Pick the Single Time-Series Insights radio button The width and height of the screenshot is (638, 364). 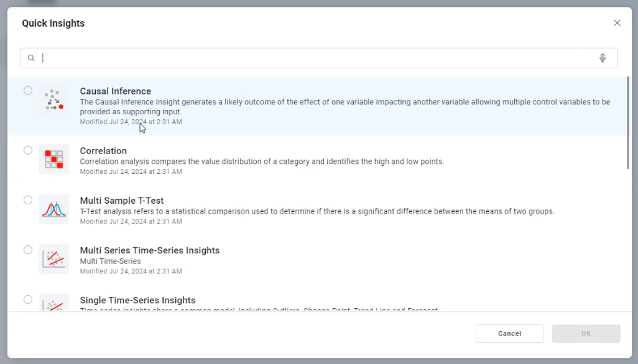click(28, 299)
